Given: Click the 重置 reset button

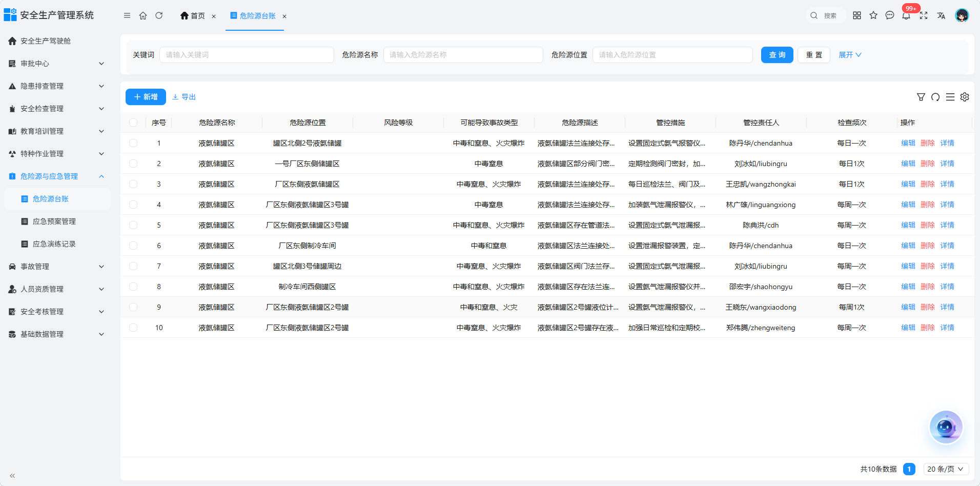Looking at the screenshot, I should (x=814, y=55).
